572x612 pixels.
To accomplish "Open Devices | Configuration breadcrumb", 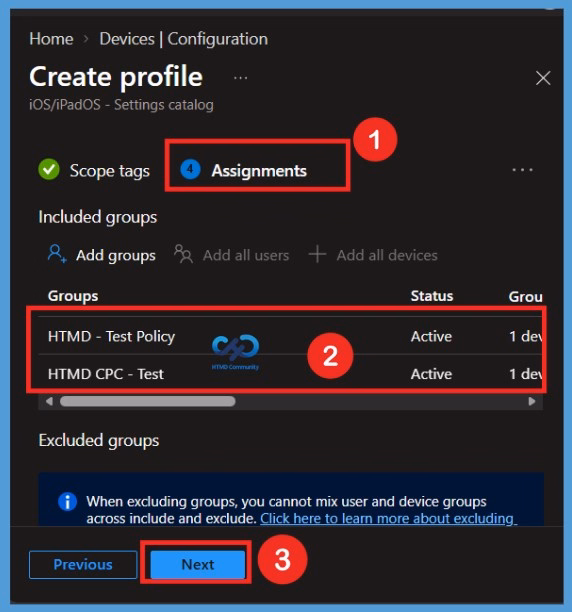I will tap(183, 39).
